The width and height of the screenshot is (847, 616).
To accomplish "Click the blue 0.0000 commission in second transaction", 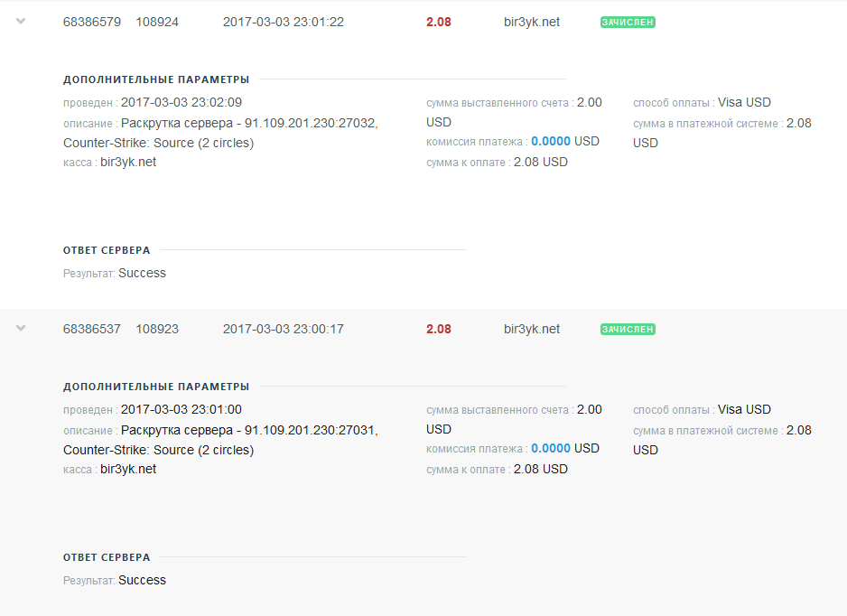I will 551,449.
